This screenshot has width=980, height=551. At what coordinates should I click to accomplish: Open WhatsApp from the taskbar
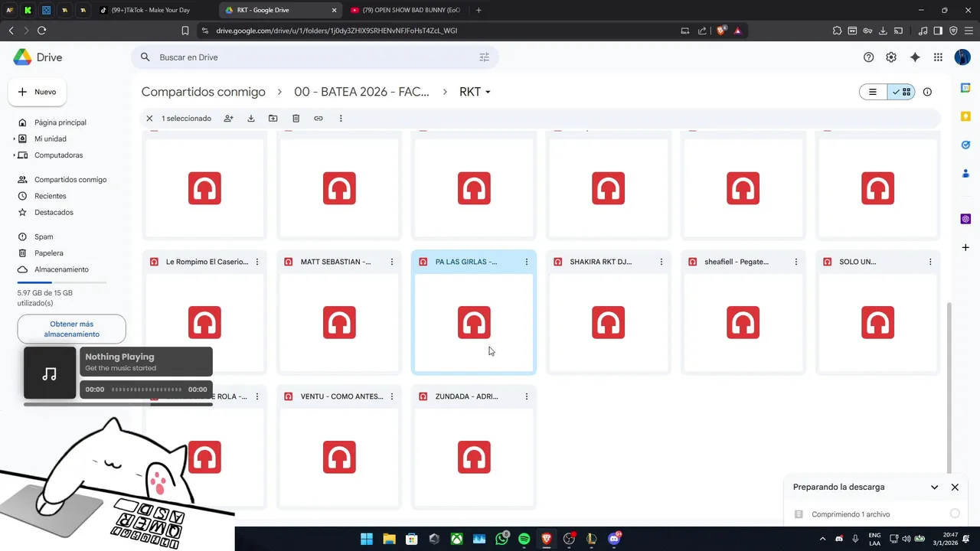pos(501,539)
